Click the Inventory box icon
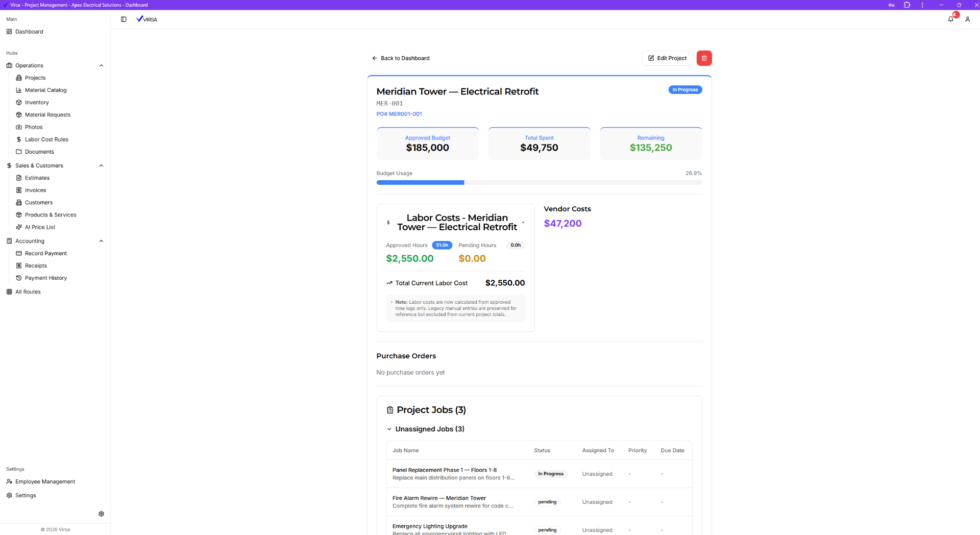980x535 pixels. [19, 103]
